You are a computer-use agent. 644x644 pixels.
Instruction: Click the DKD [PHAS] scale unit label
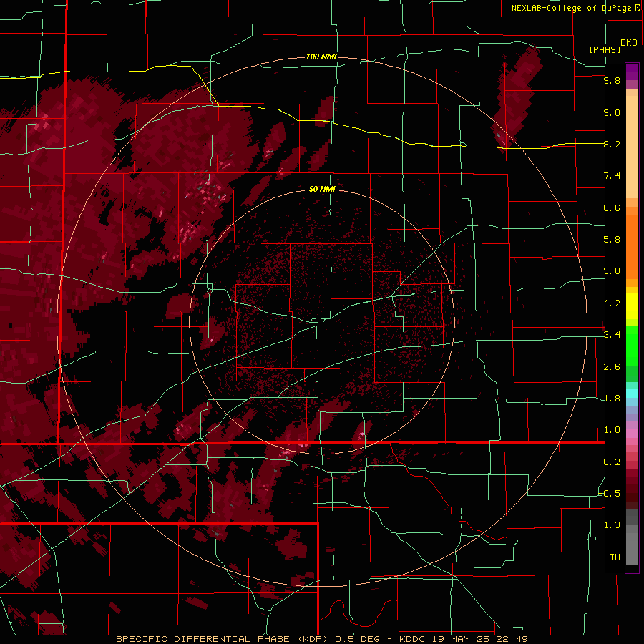613,46
